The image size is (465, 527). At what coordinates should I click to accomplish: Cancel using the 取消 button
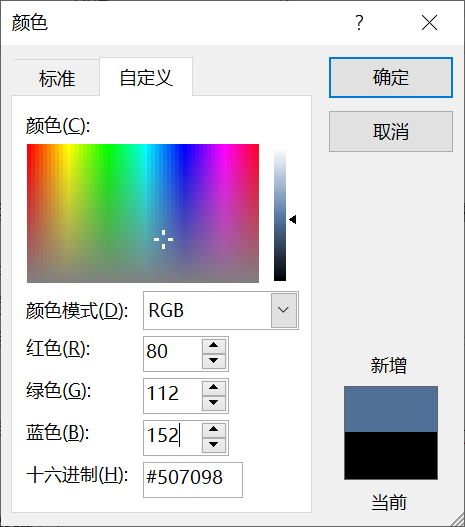pyautogui.click(x=391, y=131)
